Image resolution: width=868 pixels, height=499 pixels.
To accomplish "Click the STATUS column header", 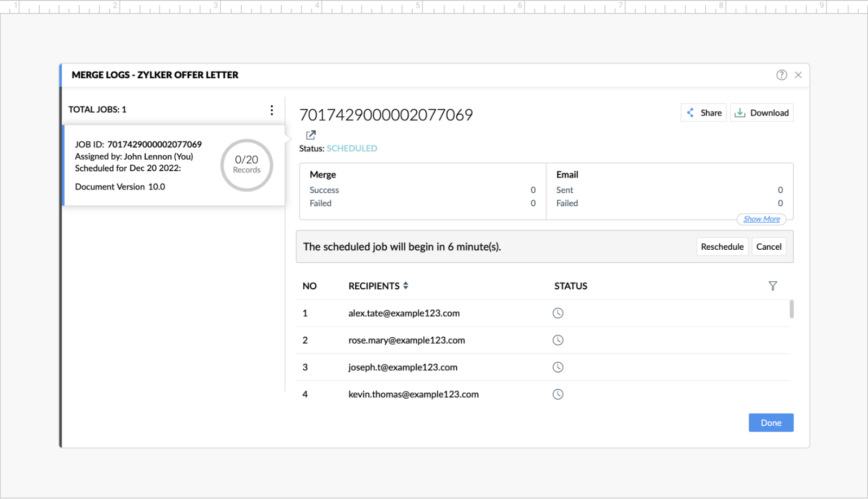I will [x=571, y=286].
